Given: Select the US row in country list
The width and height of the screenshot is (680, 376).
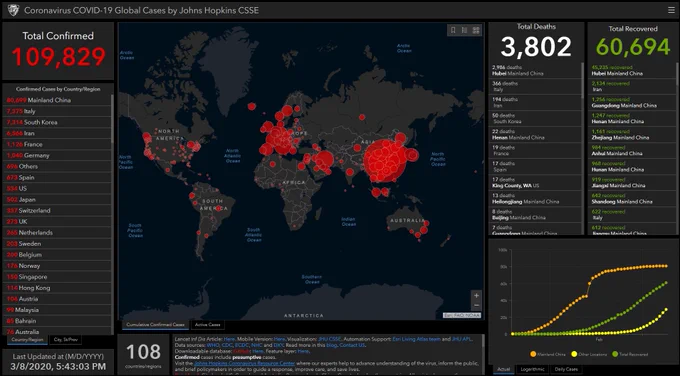Looking at the screenshot, I should point(57,189).
